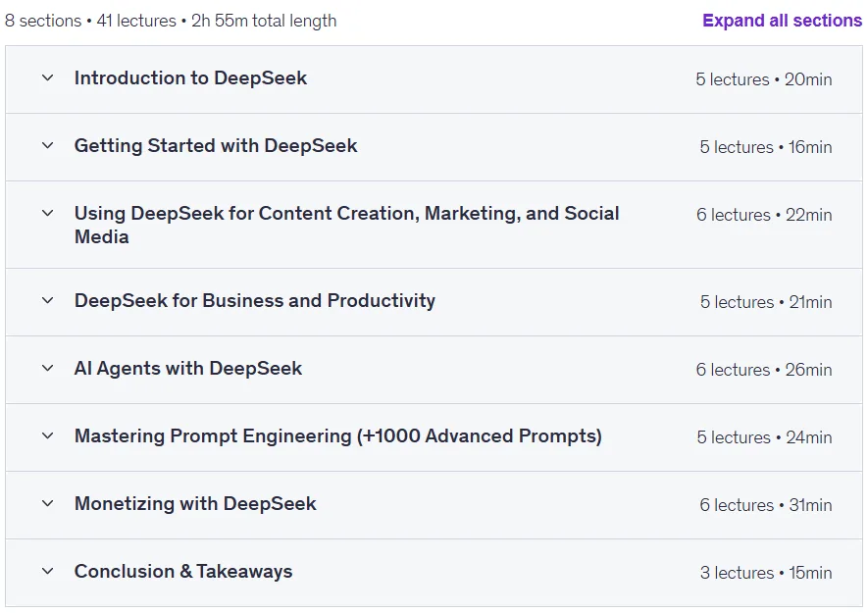Click the 5 lectures • 20min label
Screen dimensions: 868x613
click(x=764, y=79)
